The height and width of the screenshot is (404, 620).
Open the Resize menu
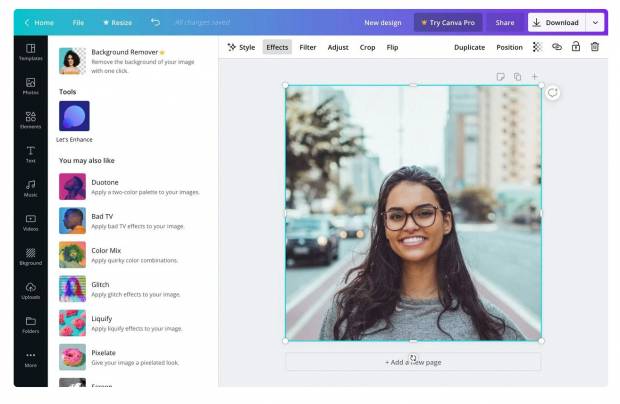(117, 23)
